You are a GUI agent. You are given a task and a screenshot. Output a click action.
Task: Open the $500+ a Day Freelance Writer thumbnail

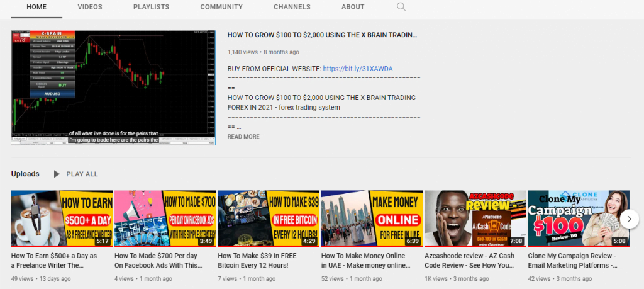(62, 218)
